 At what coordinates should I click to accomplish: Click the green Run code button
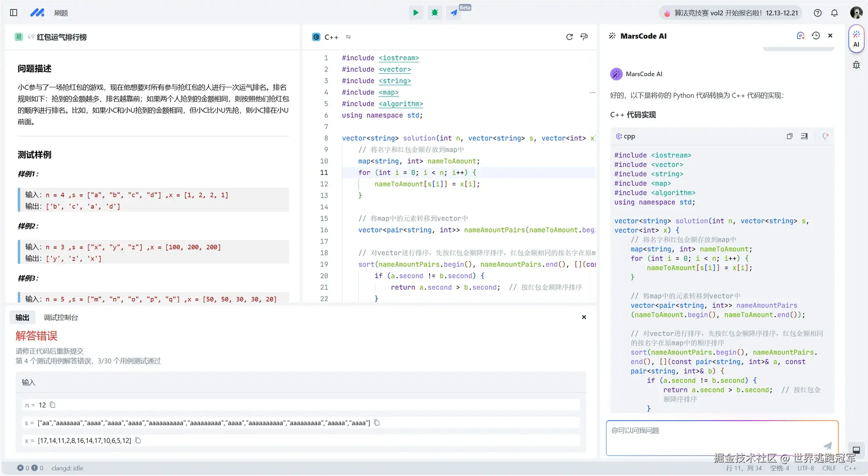coord(416,13)
